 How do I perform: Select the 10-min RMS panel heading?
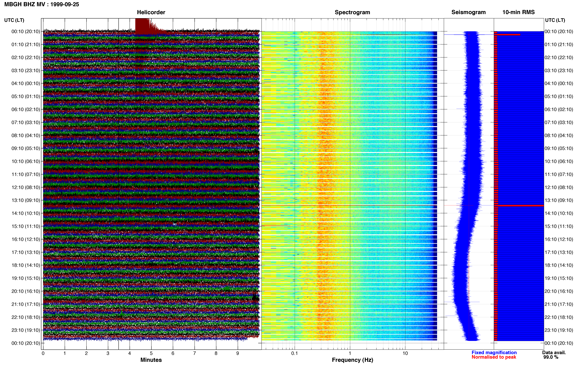518,12
